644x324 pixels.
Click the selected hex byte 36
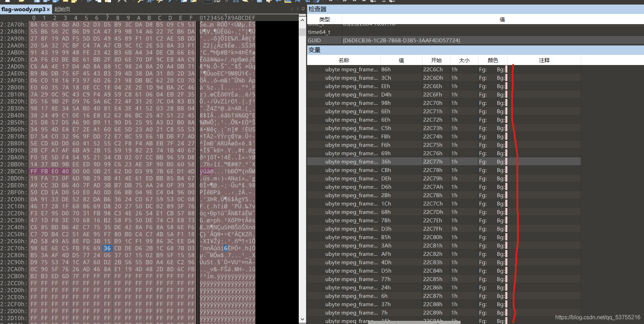107,248
